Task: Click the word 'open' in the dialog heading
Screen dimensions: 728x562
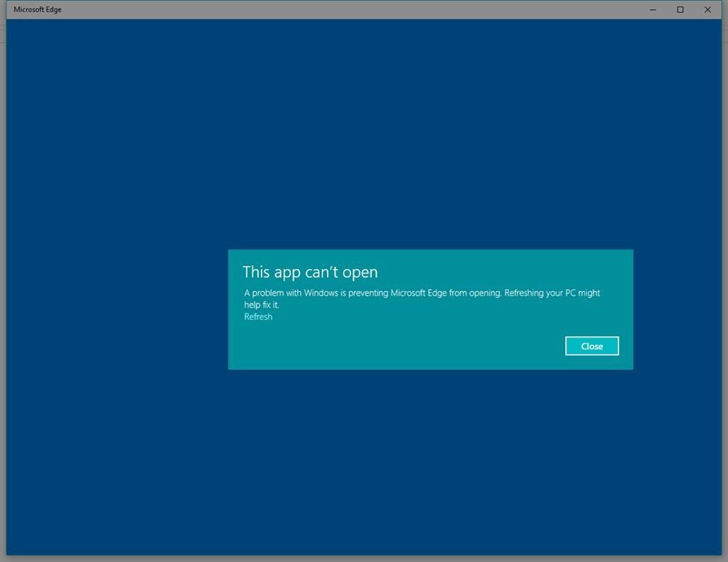Action: pyautogui.click(x=360, y=273)
